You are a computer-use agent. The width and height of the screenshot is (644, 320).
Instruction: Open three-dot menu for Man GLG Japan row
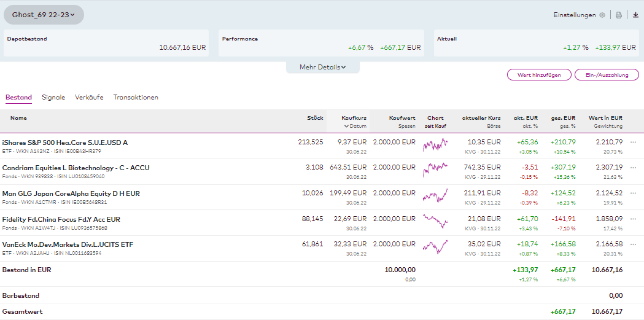coord(633,193)
